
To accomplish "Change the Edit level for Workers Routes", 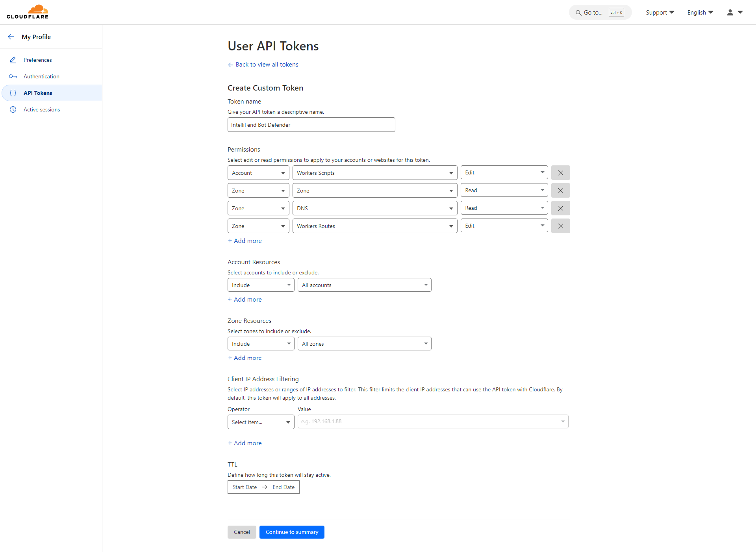I will click(x=504, y=226).
